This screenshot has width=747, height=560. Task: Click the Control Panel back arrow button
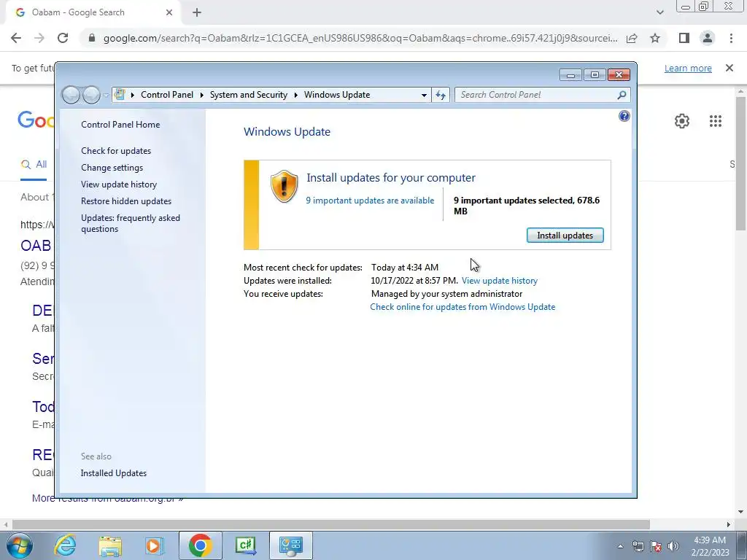coord(71,95)
